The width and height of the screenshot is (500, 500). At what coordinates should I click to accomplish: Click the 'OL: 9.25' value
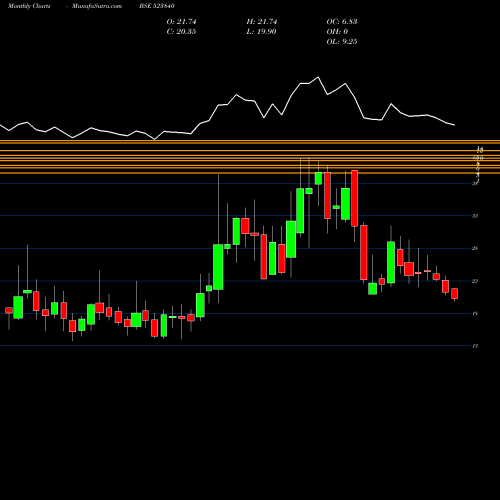(342, 42)
